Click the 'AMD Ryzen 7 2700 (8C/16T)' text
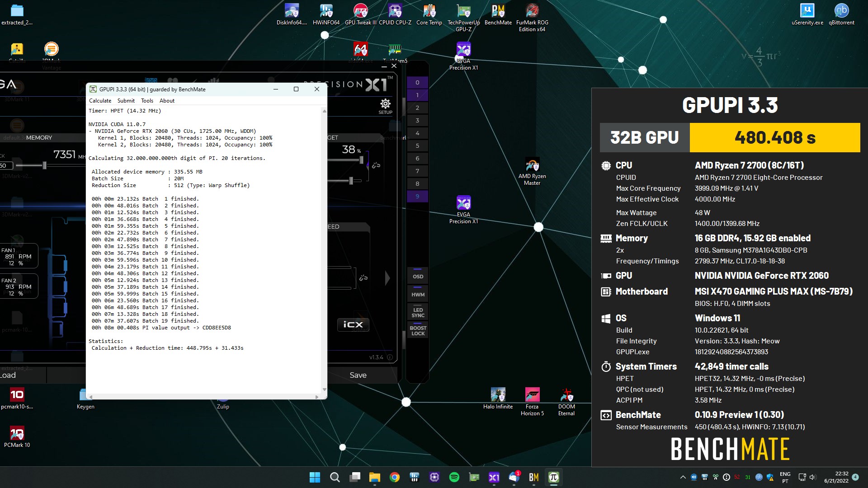Image resolution: width=868 pixels, height=488 pixels. tap(749, 165)
